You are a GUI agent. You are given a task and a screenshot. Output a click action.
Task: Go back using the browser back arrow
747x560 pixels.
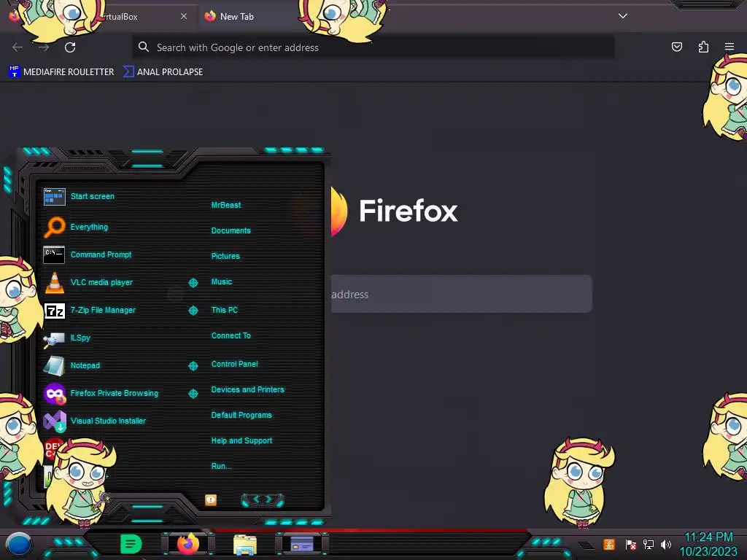[18, 47]
